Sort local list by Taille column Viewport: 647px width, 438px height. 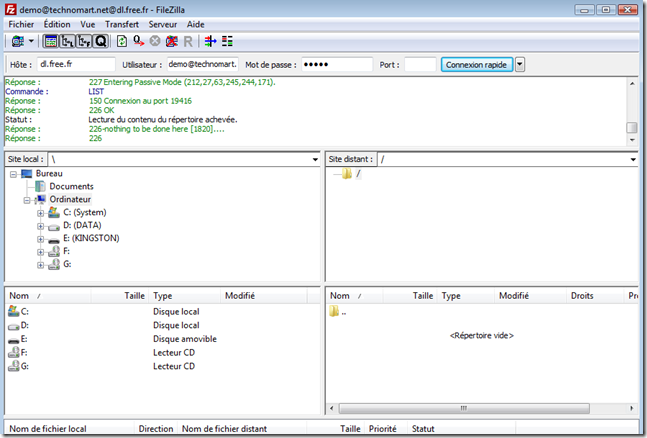point(120,296)
